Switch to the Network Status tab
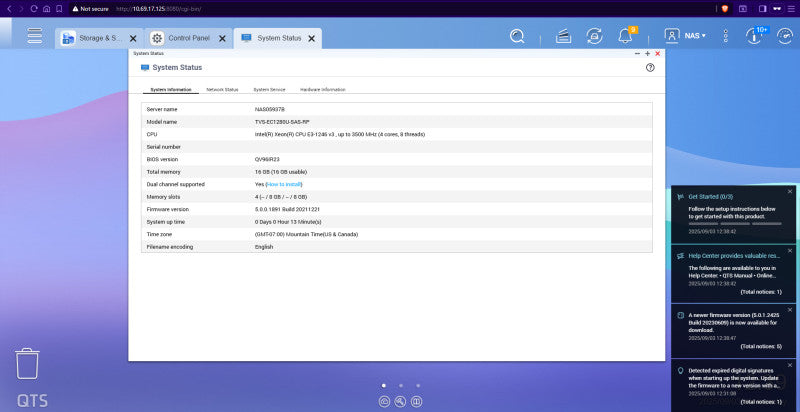Image resolution: width=800 pixels, height=412 pixels. pos(222,90)
